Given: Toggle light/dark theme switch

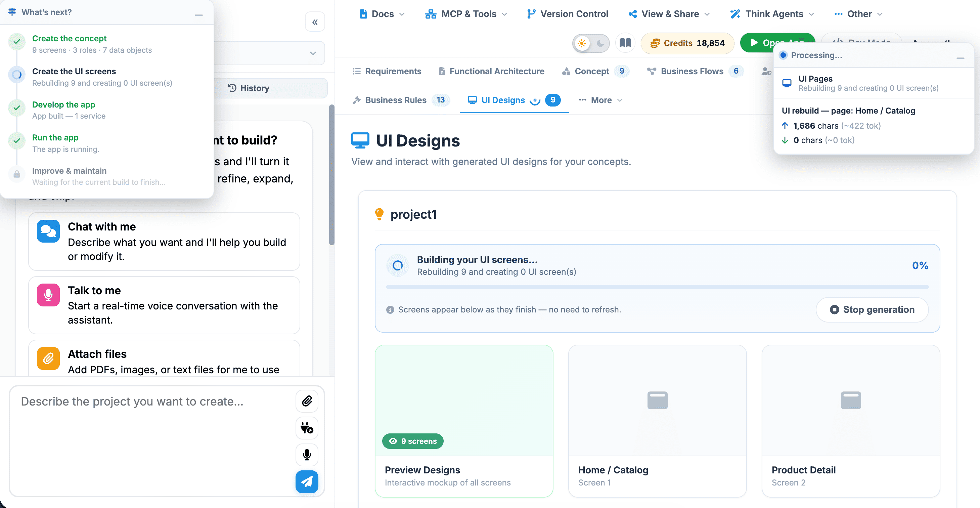Looking at the screenshot, I should coord(591,43).
